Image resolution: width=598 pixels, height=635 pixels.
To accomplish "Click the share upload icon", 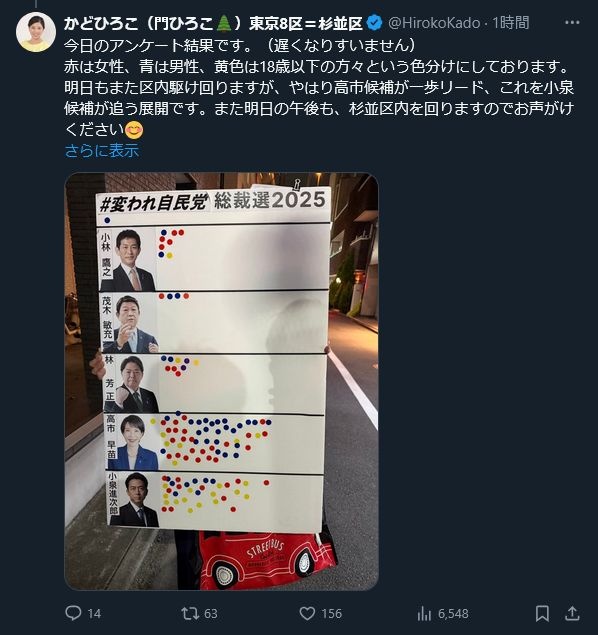I will (572, 613).
